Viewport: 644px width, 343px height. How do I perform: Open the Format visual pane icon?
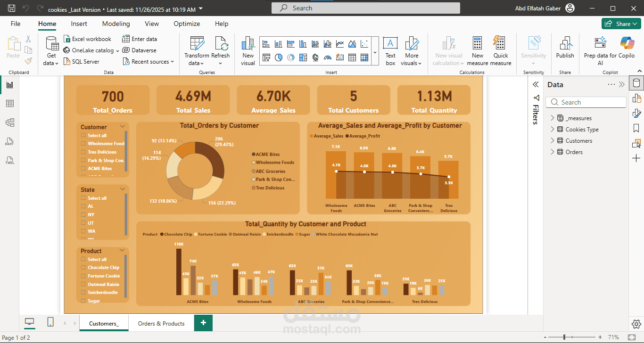636,113
